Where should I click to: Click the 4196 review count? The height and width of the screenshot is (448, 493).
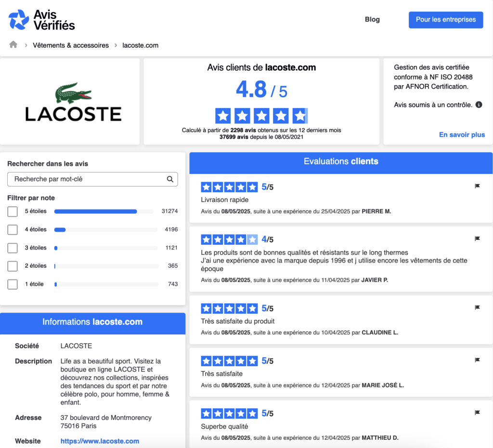pos(171,229)
